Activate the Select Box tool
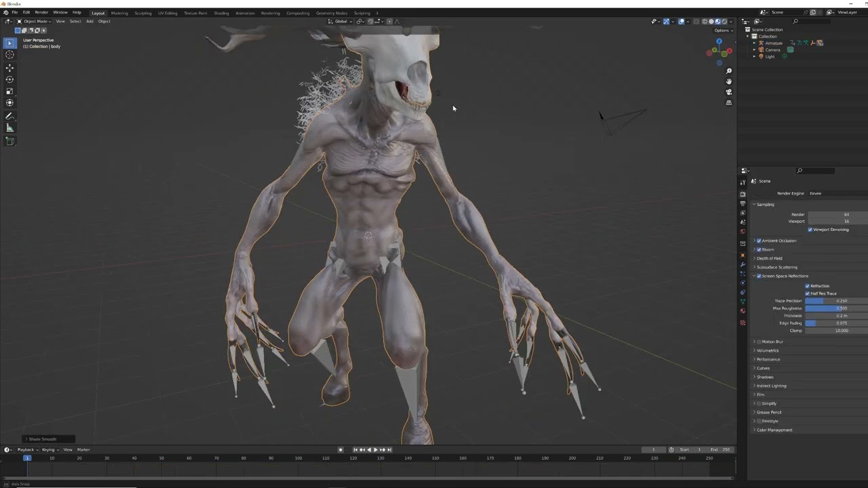Image resolution: width=868 pixels, height=488 pixels. pyautogui.click(x=9, y=43)
